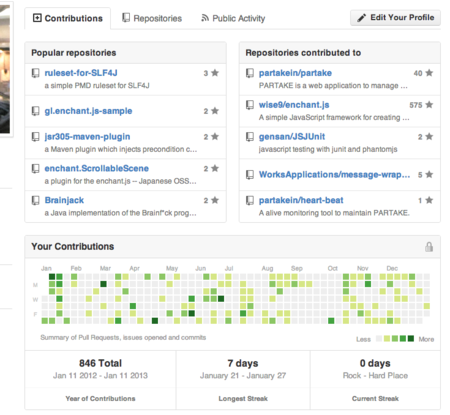This screenshot has width=450, height=415.
Task: Open the Contributions tab
Action: tap(68, 18)
